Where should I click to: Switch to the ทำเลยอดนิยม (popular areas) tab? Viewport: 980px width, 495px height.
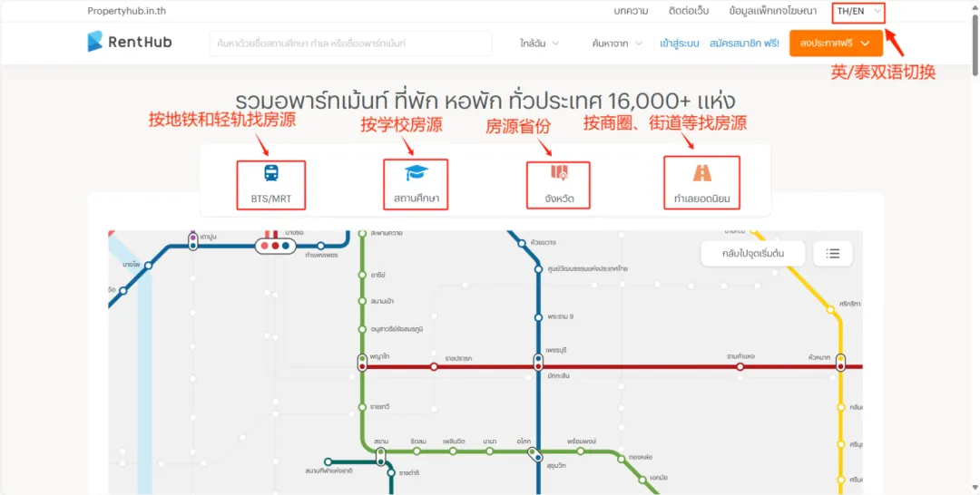pyautogui.click(x=701, y=182)
